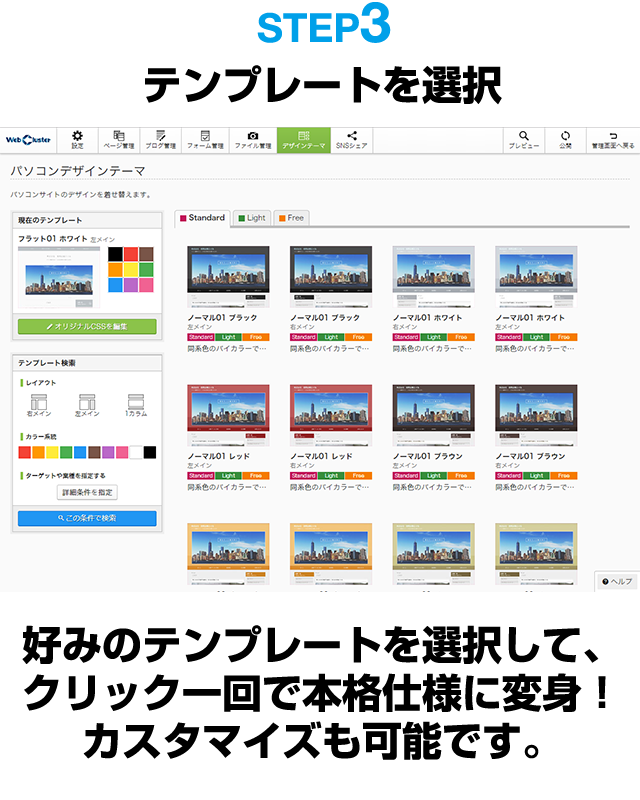Return via 管理画面へ戻る arrow icon
640x800 pixels.
pos(612,139)
